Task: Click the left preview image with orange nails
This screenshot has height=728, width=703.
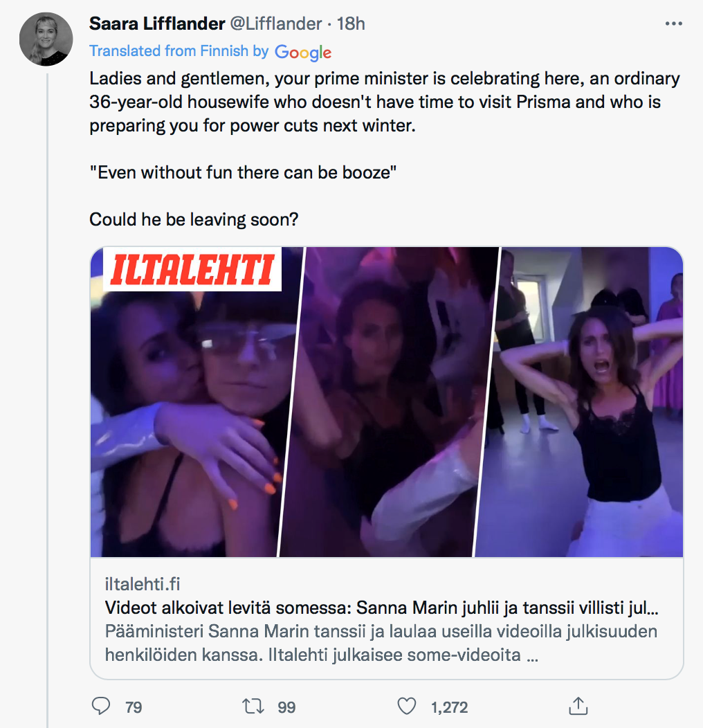Action: coord(184,415)
